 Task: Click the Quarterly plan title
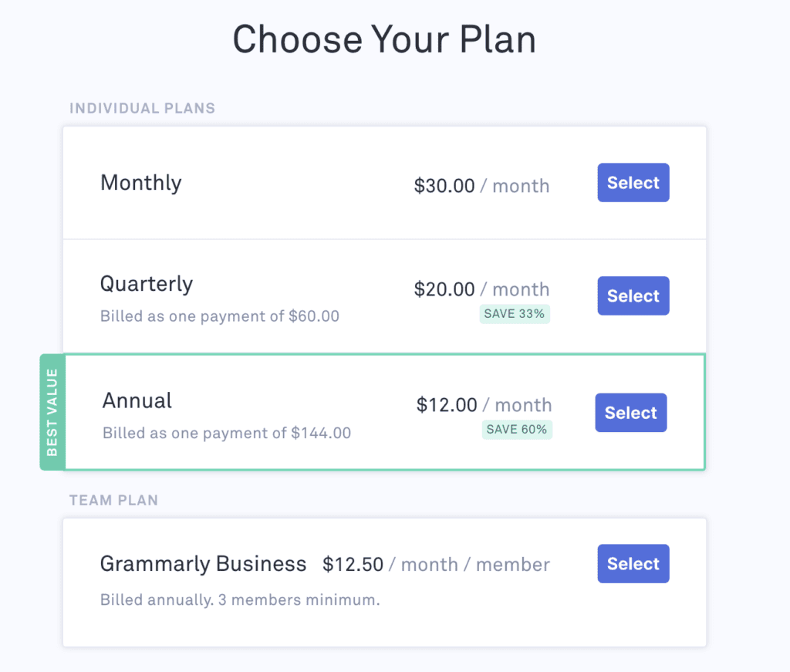point(147,285)
